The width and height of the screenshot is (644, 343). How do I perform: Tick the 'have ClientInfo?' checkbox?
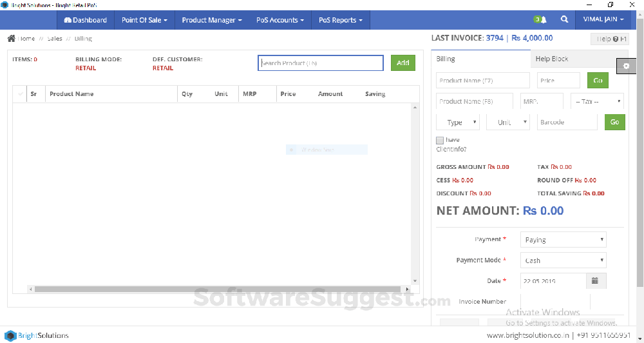coord(440,141)
